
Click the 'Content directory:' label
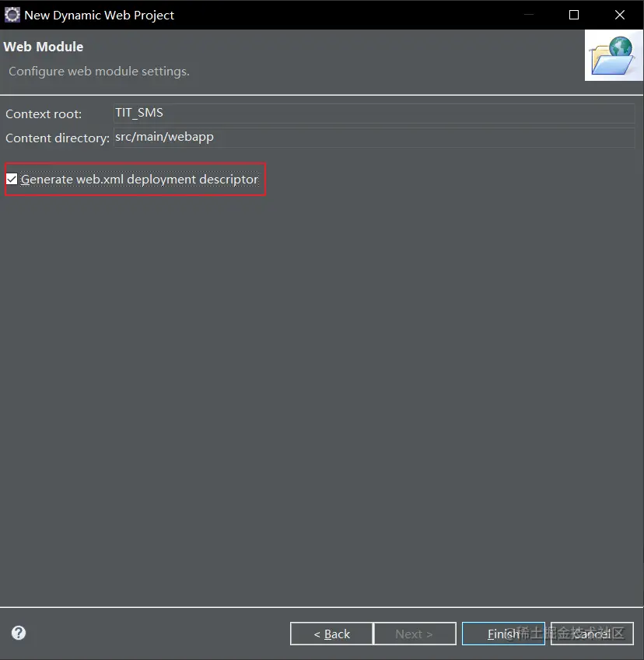coord(58,138)
